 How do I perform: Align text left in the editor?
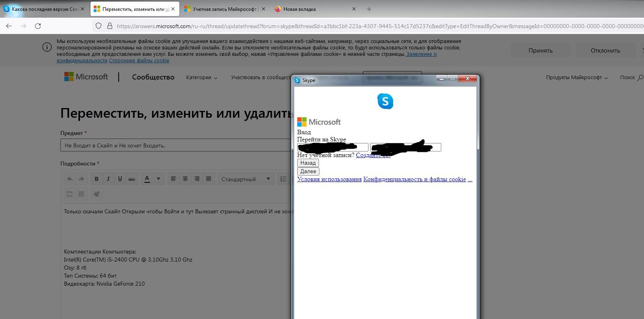coord(173,179)
